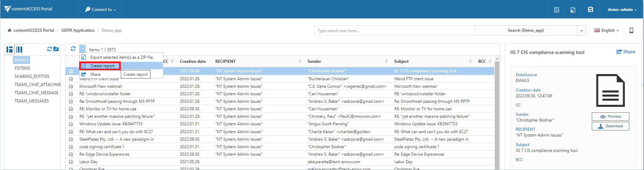Click the three-dots more actions button

[x=83, y=49]
